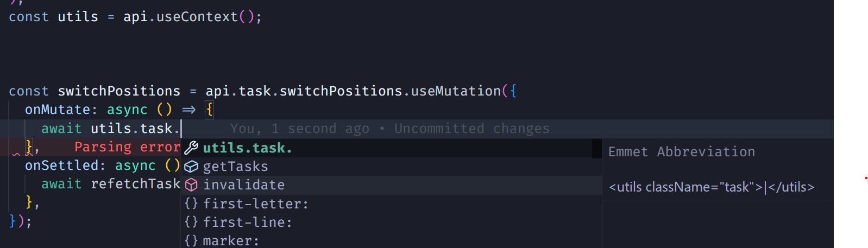
Task: Click the cube icon next to getTasks
Action: pyautogui.click(x=191, y=166)
